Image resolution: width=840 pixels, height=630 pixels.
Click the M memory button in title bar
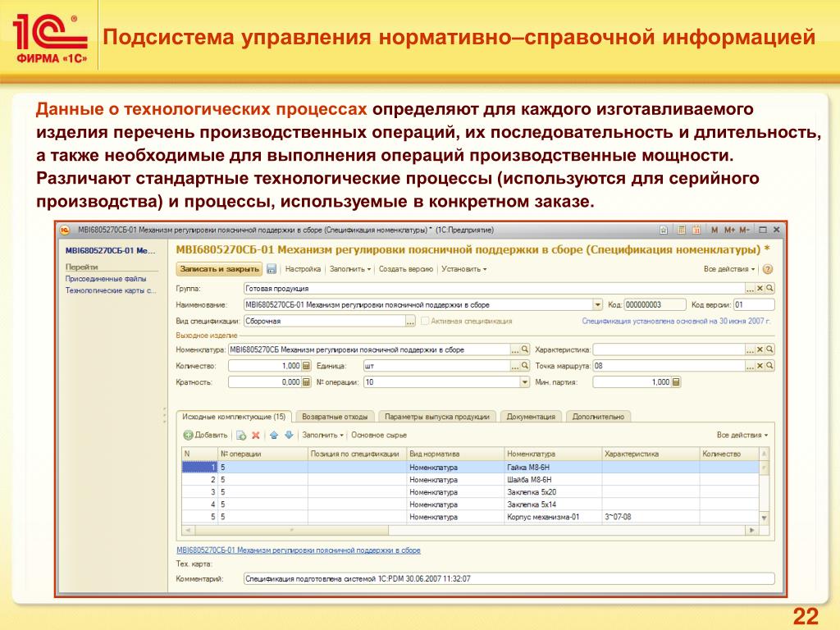tap(714, 230)
